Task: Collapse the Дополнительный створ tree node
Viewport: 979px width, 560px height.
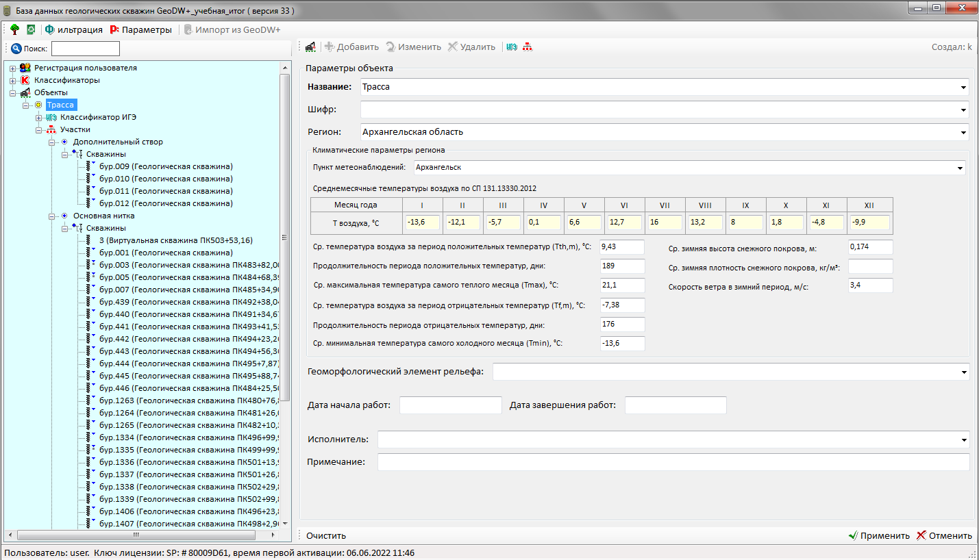Action: click(52, 142)
